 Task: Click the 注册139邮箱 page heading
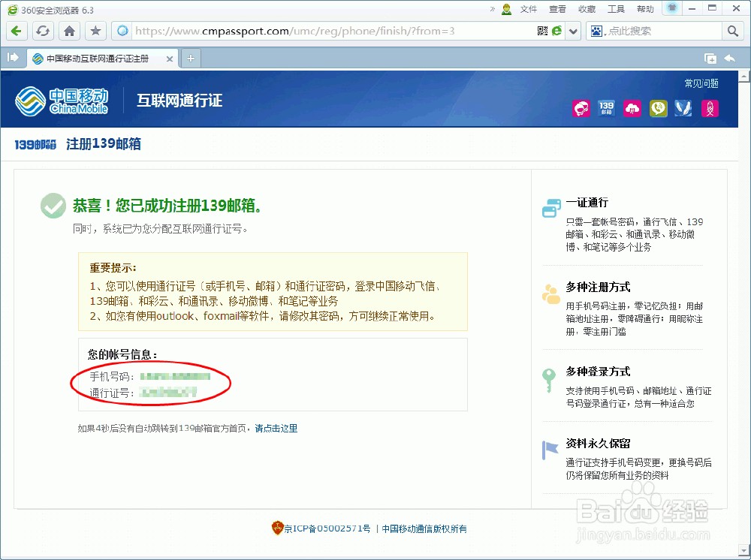(x=104, y=144)
